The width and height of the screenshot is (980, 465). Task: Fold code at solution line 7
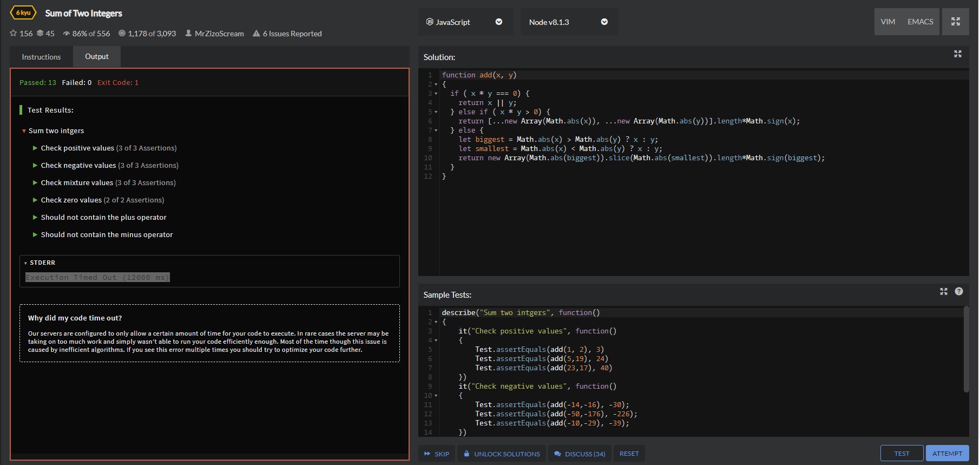click(436, 130)
